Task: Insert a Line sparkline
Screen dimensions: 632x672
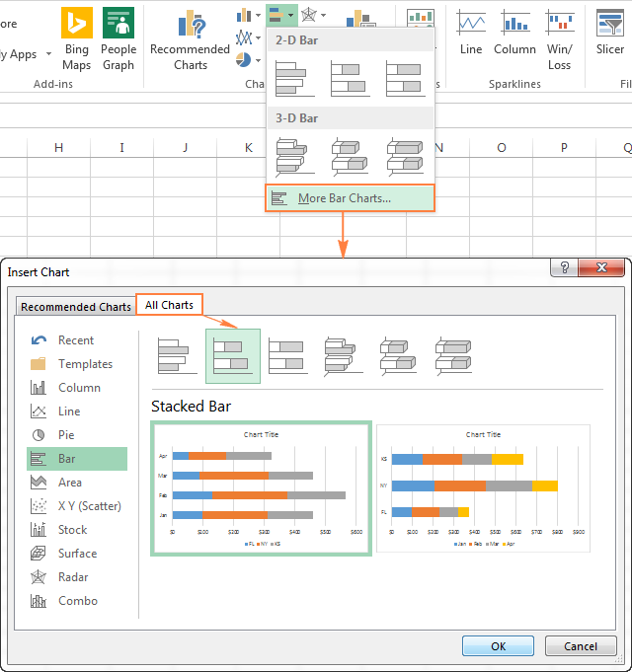Action: (x=471, y=33)
